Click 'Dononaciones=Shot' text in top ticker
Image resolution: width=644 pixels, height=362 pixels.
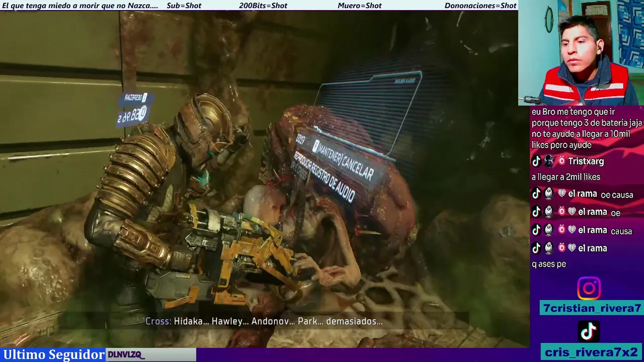[480, 6]
